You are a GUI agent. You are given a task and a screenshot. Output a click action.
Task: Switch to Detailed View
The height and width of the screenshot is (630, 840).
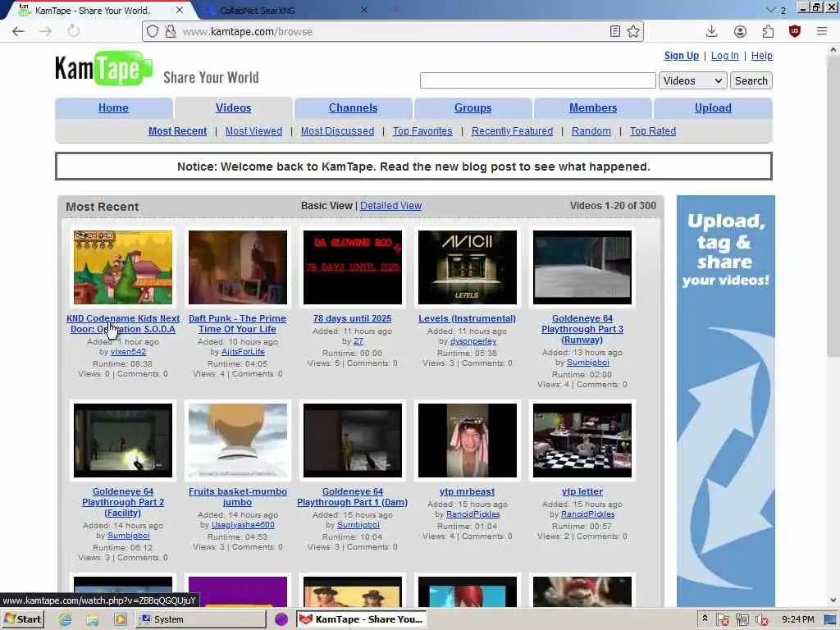coord(390,206)
